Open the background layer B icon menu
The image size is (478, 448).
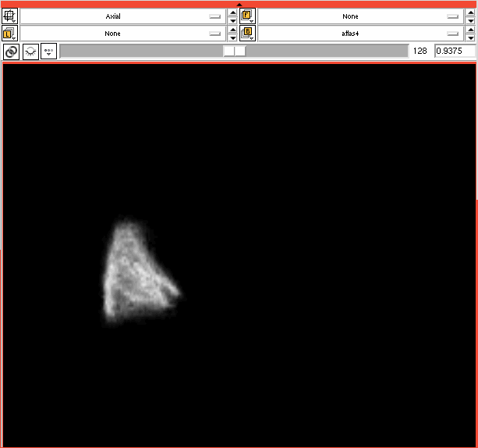click(248, 34)
